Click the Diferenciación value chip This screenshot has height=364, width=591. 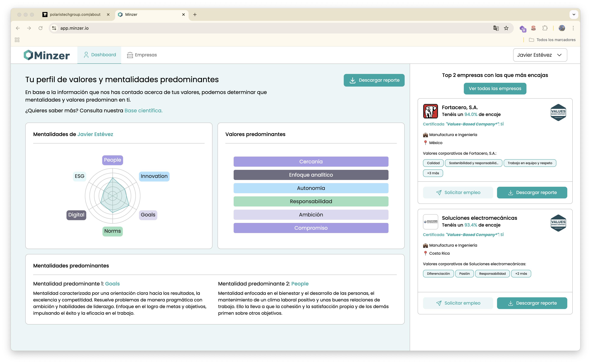pos(438,273)
